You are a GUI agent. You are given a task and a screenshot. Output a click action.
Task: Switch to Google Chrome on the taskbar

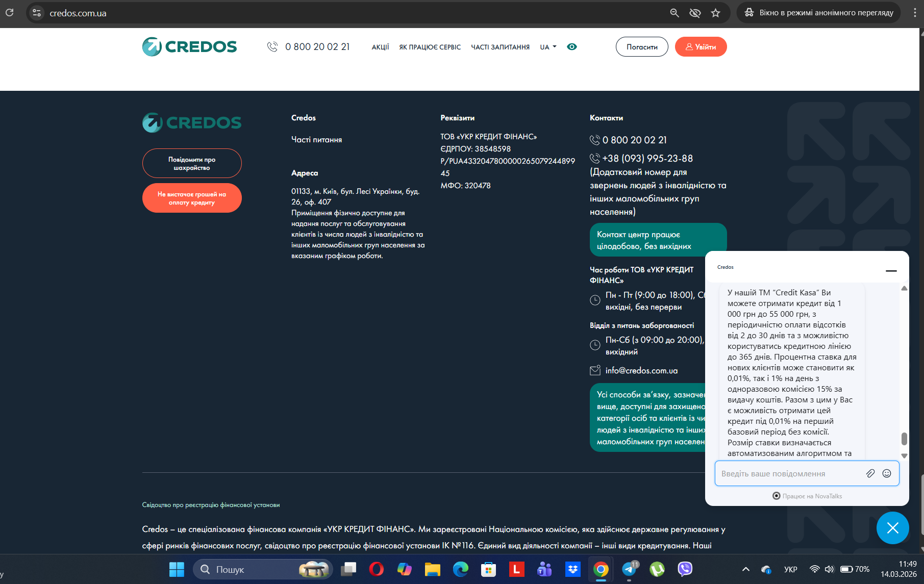coord(601,569)
